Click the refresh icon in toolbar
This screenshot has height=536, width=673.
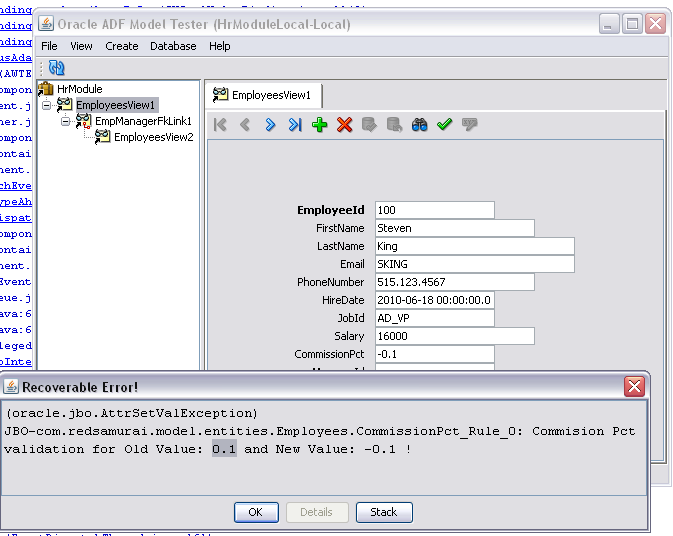[56, 67]
